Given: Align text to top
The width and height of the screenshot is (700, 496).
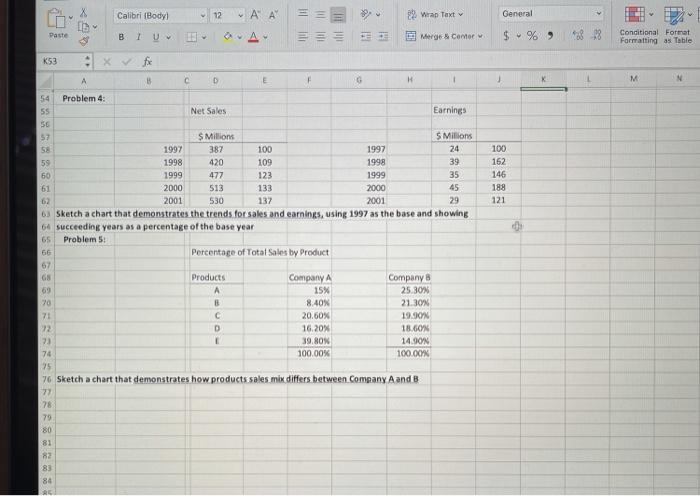Looking at the screenshot, I should click(303, 13).
